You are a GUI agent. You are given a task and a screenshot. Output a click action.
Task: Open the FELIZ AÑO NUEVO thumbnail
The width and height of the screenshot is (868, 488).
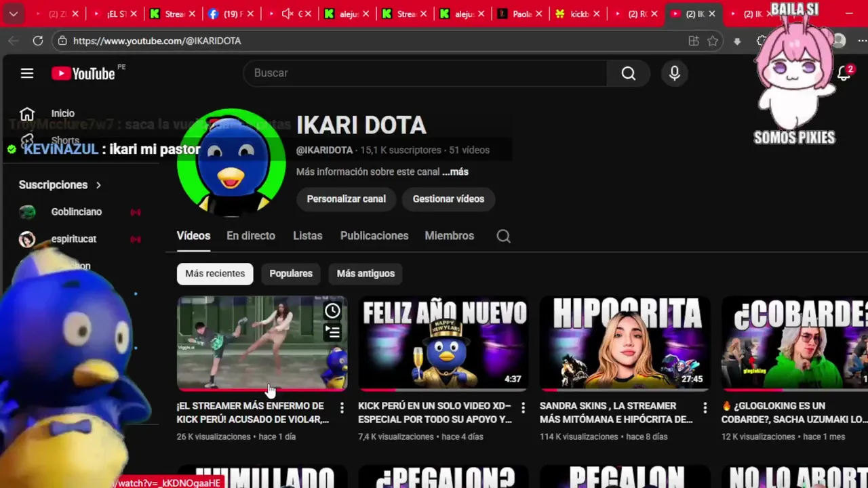click(x=443, y=344)
